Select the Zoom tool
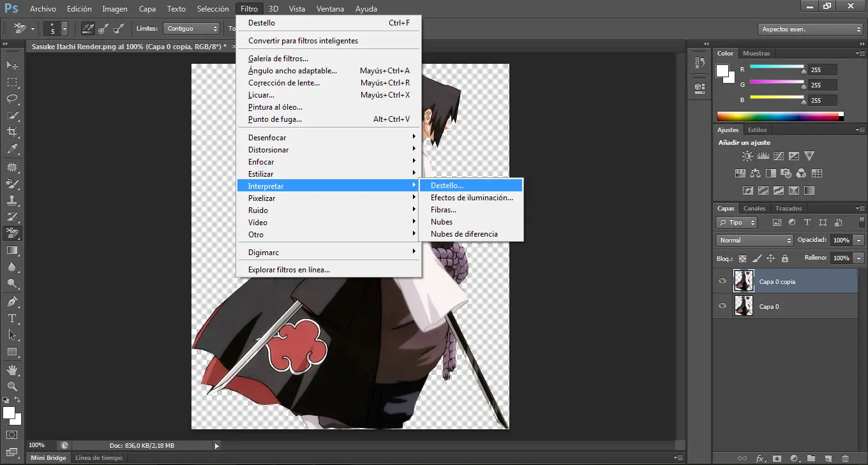This screenshot has height=465, width=868. coord(11,386)
